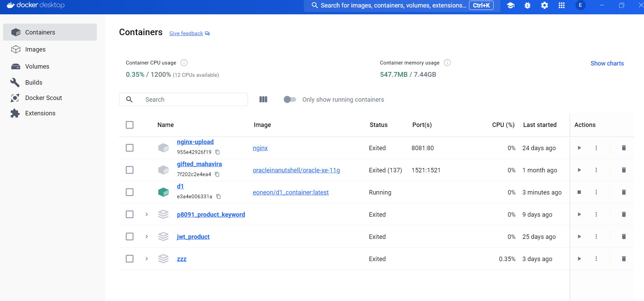The width and height of the screenshot is (644, 301).
Task: Click CPU usage info icon
Action: [184, 62]
